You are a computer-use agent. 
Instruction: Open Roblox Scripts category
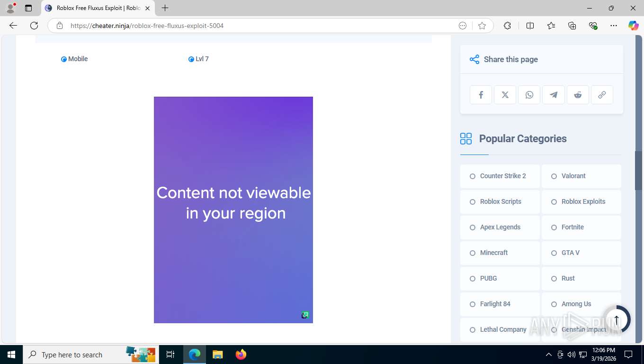click(x=500, y=202)
